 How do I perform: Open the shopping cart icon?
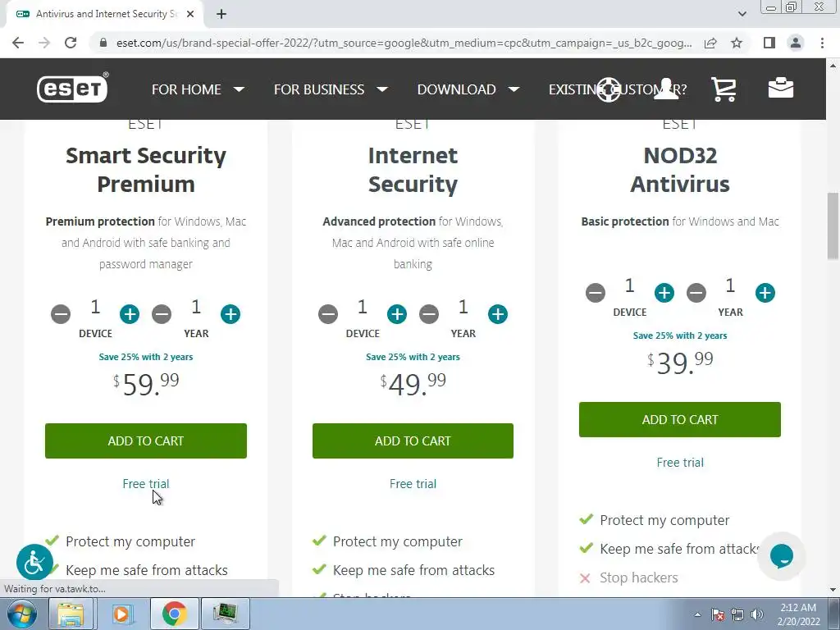(x=723, y=89)
